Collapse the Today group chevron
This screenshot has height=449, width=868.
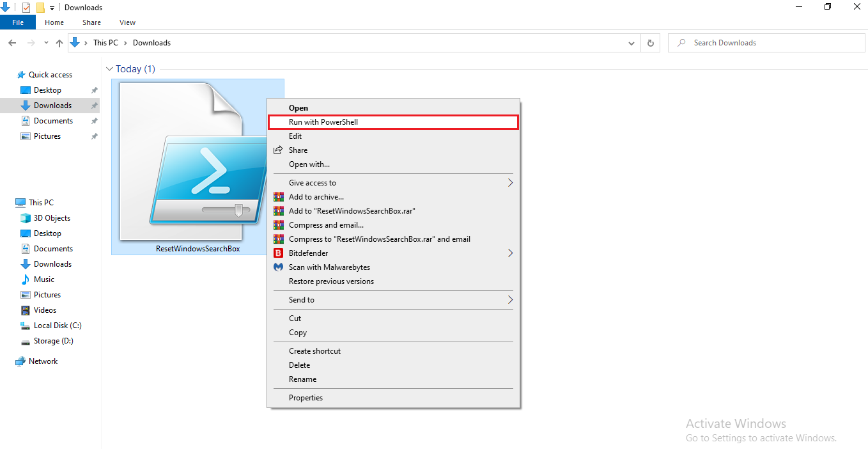(109, 69)
